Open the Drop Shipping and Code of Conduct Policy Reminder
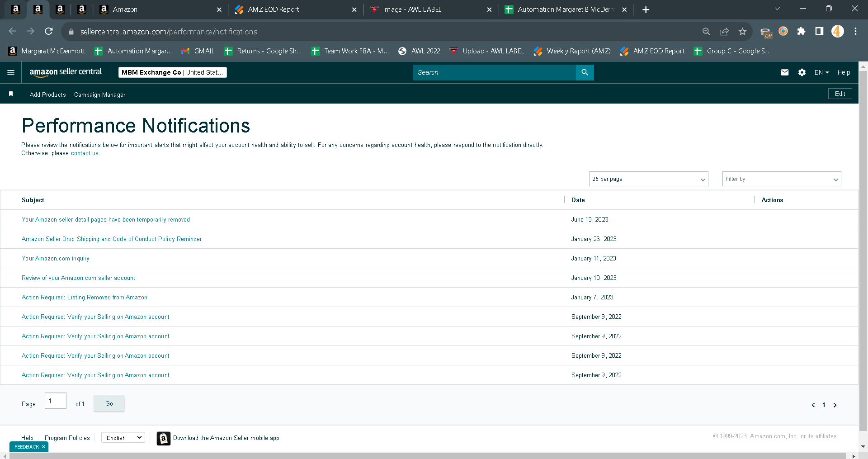The height and width of the screenshot is (459, 868). (x=112, y=239)
